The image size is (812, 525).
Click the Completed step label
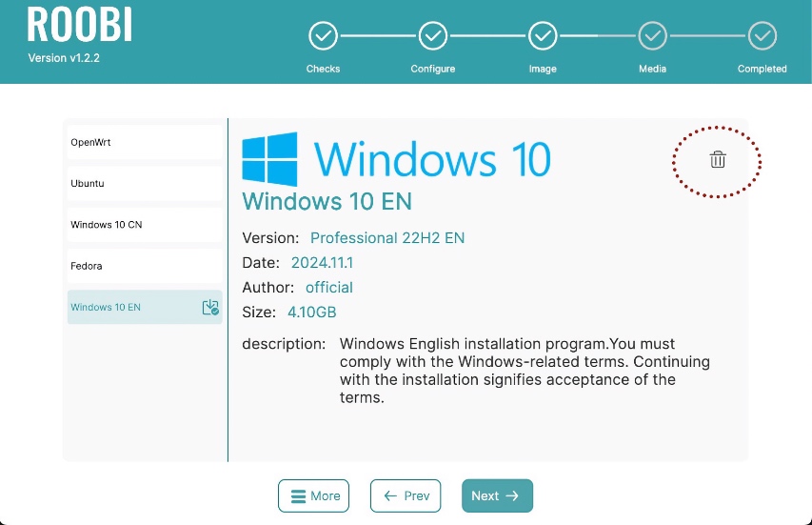coord(762,69)
